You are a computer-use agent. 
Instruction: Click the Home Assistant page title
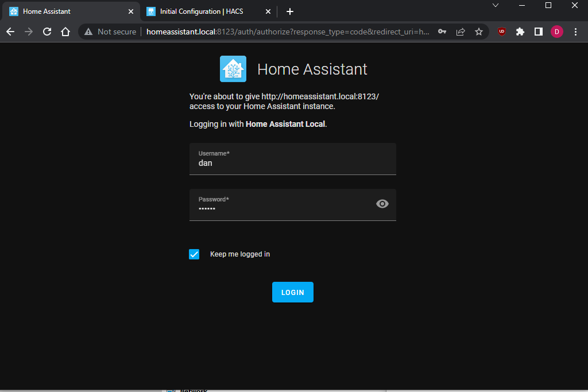pos(312,69)
